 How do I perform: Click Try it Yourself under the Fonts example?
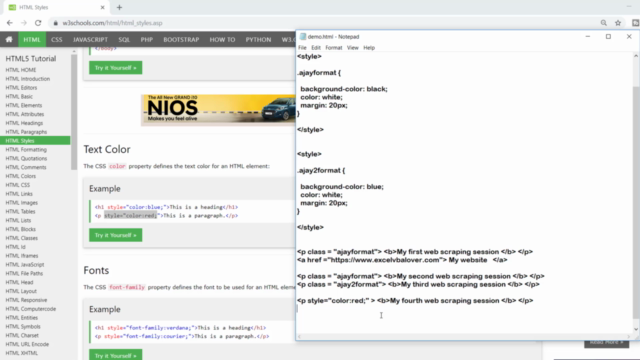(x=116, y=355)
